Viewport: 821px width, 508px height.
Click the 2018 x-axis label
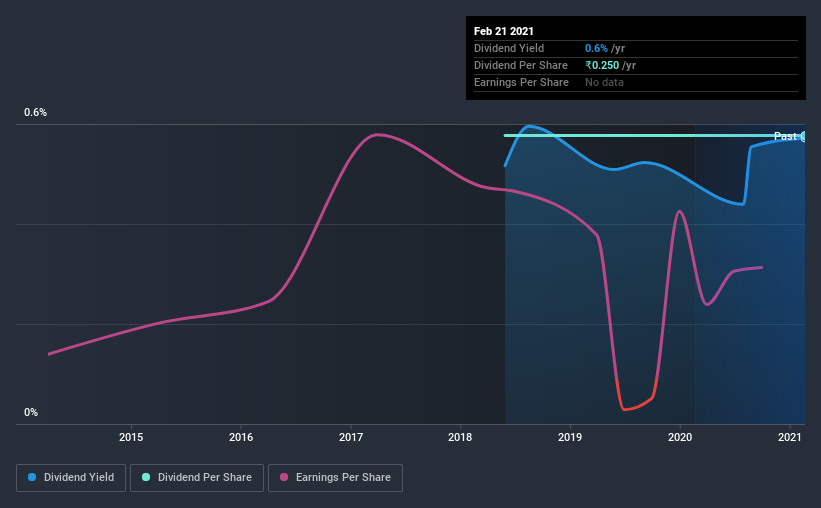(460, 437)
